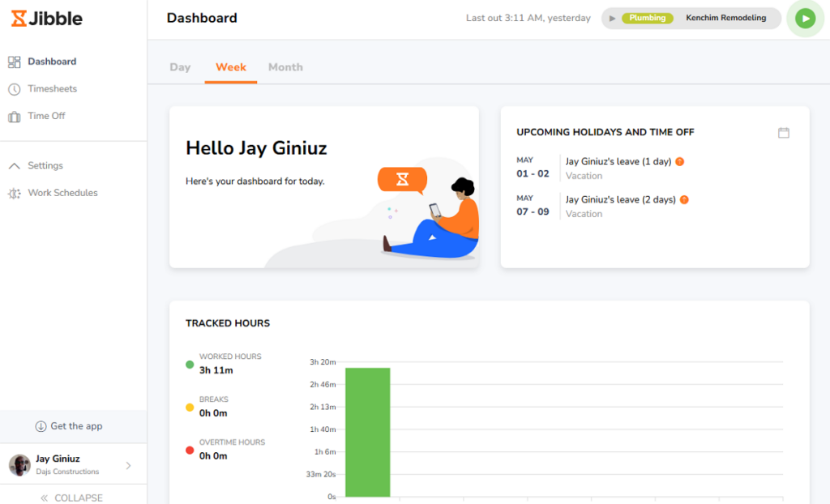Click the '3h 11m' worked hours value

216,370
